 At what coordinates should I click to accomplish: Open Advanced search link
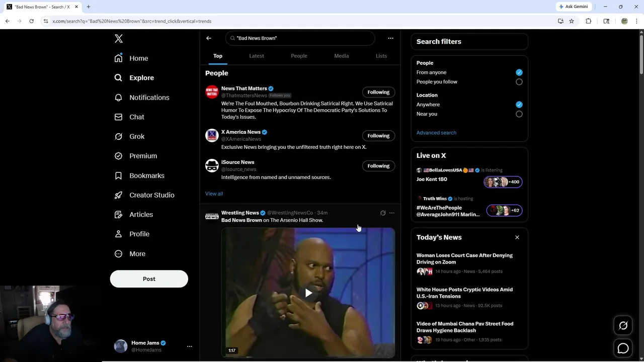[436, 133]
